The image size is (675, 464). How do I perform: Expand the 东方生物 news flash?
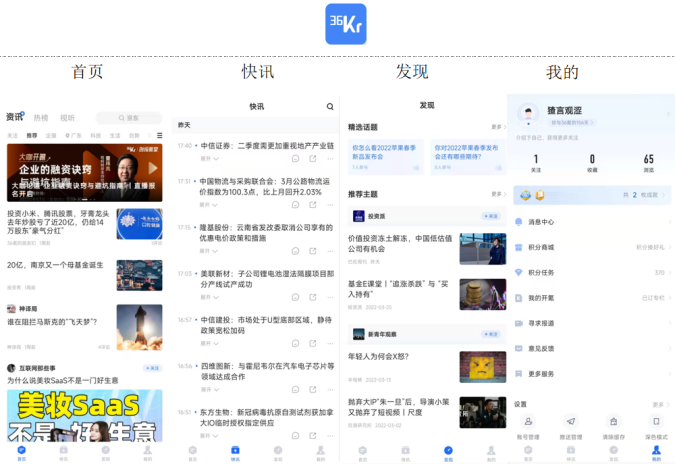click(210, 436)
